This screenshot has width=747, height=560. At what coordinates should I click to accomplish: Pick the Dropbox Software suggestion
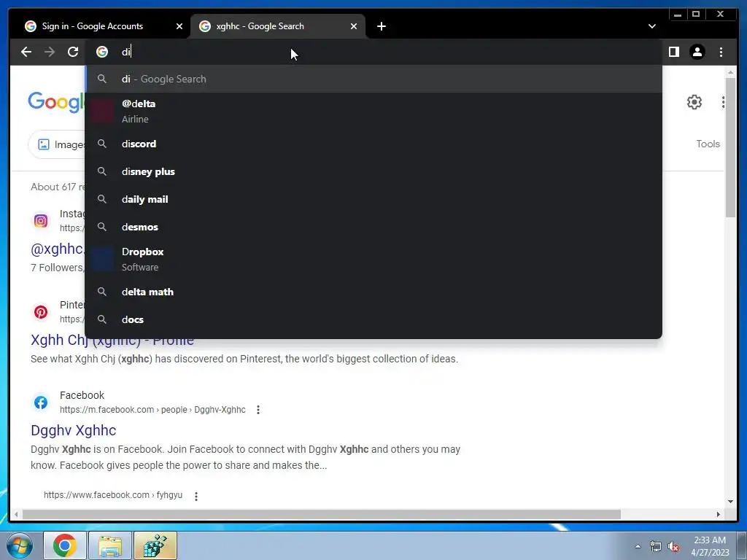click(x=373, y=259)
